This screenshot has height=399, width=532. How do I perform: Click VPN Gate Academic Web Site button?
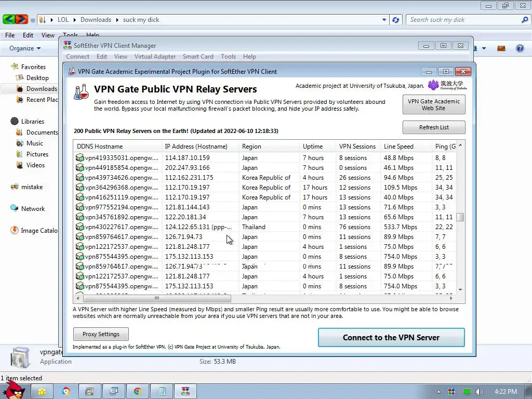pos(434,104)
